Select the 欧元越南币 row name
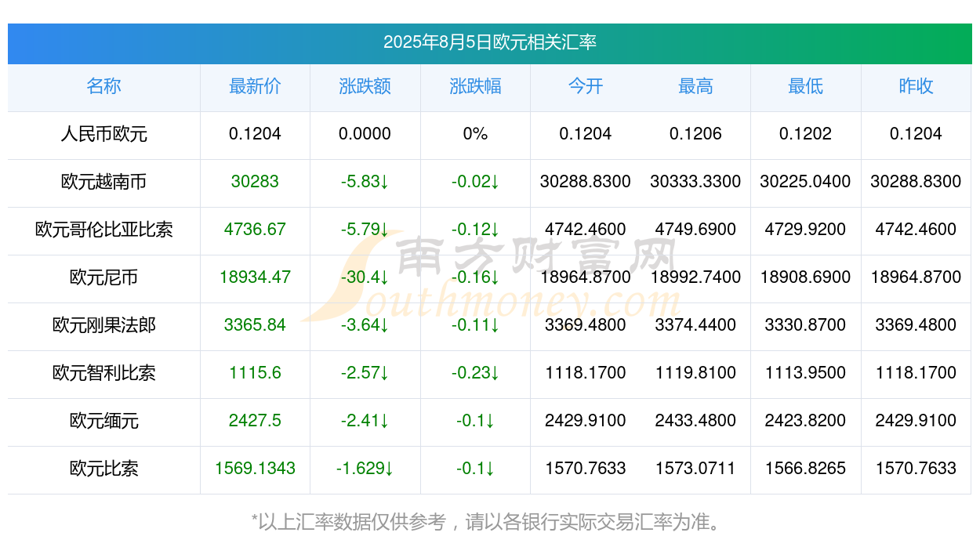The image size is (980, 547). tap(103, 182)
